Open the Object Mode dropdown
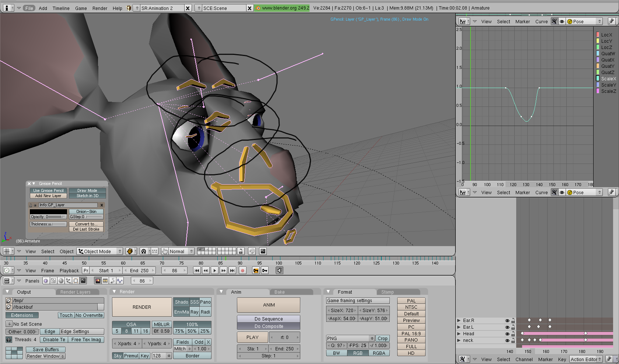The image size is (619, 364). [x=99, y=251]
